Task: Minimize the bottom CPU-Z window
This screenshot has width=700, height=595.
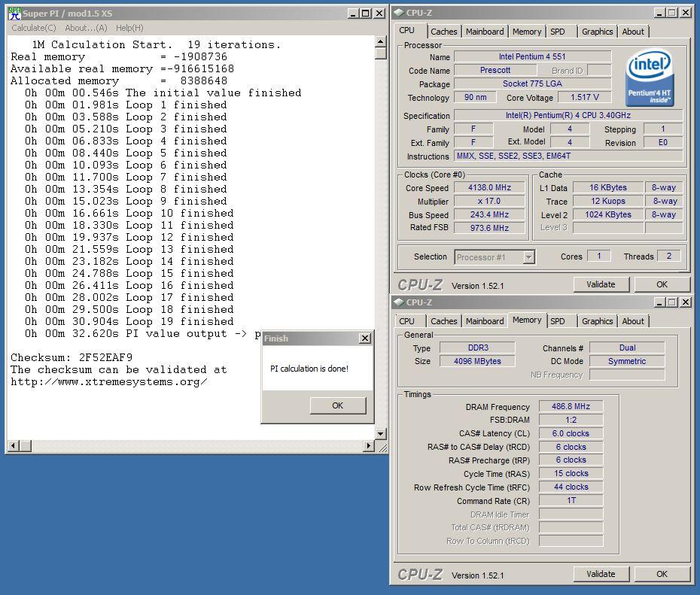Action: [660, 302]
